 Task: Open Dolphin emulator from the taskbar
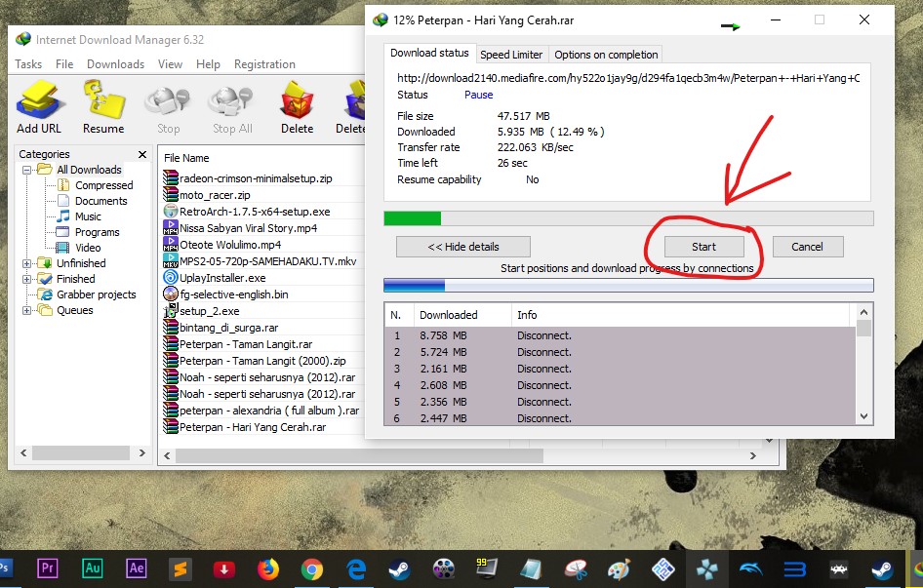(750, 569)
